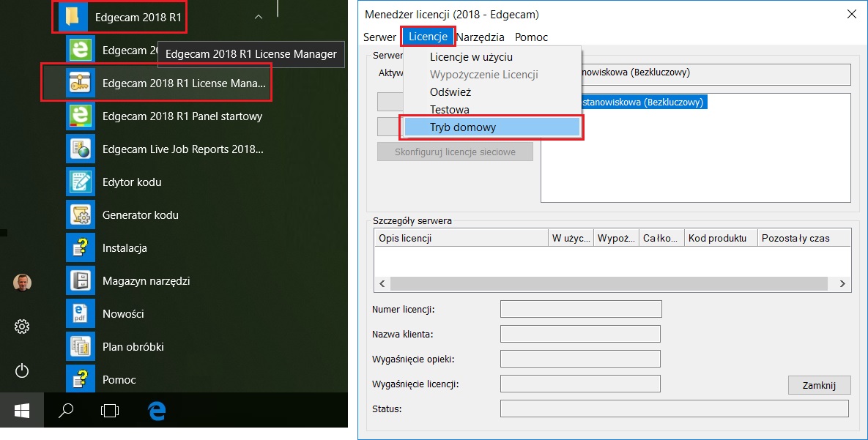Launch the Generator kodu icon

pyautogui.click(x=81, y=215)
